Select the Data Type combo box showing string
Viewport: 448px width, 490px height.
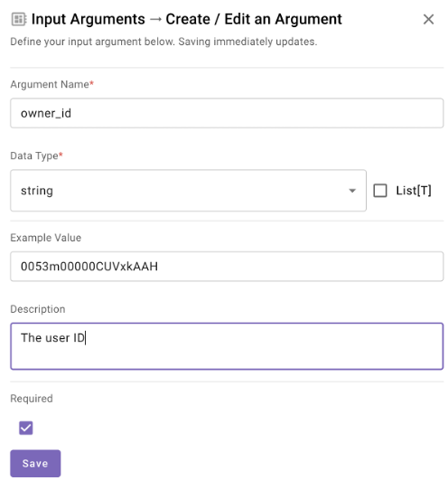click(x=188, y=191)
